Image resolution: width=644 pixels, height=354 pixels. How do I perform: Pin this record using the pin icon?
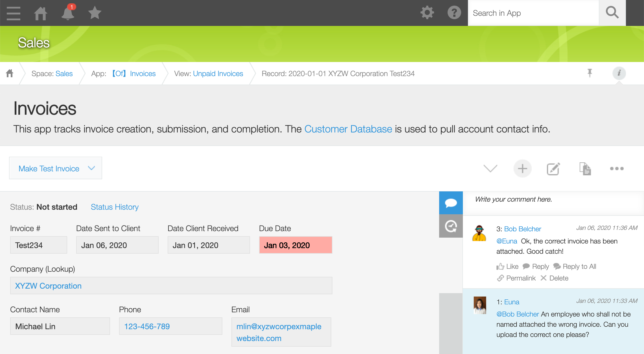tap(590, 73)
